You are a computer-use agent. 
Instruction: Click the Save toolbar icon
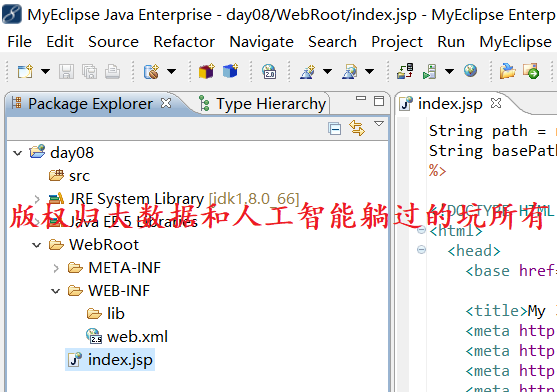66,71
